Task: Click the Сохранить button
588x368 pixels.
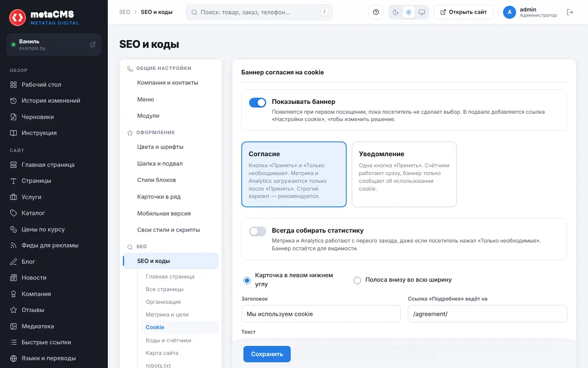Action: [267, 354]
